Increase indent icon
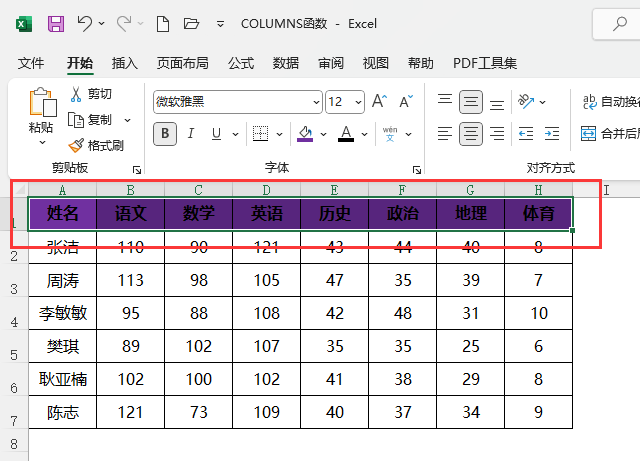Viewport: 640px width, 461px height. point(552,134)
